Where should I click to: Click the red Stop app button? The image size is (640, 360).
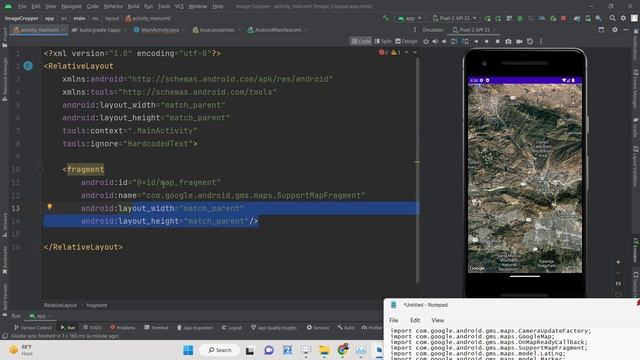pyautogui.click(x=563, y=18)
